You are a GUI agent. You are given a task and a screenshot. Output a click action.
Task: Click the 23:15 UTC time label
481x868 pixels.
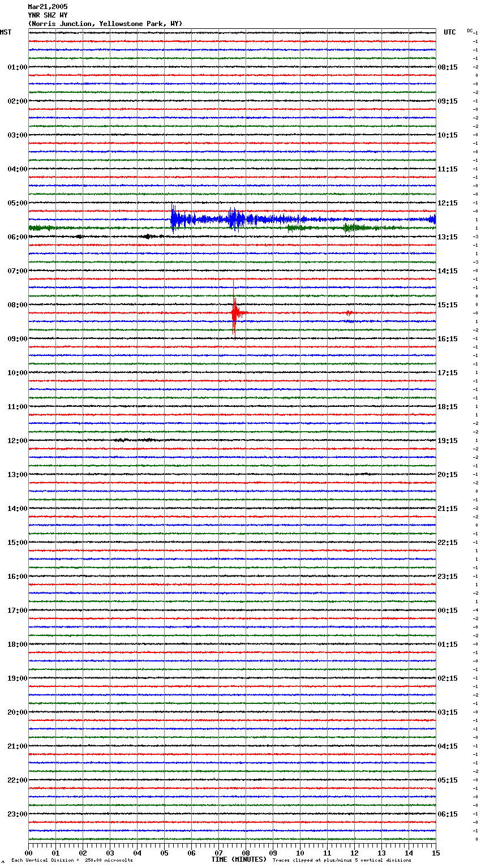point(448,577)
